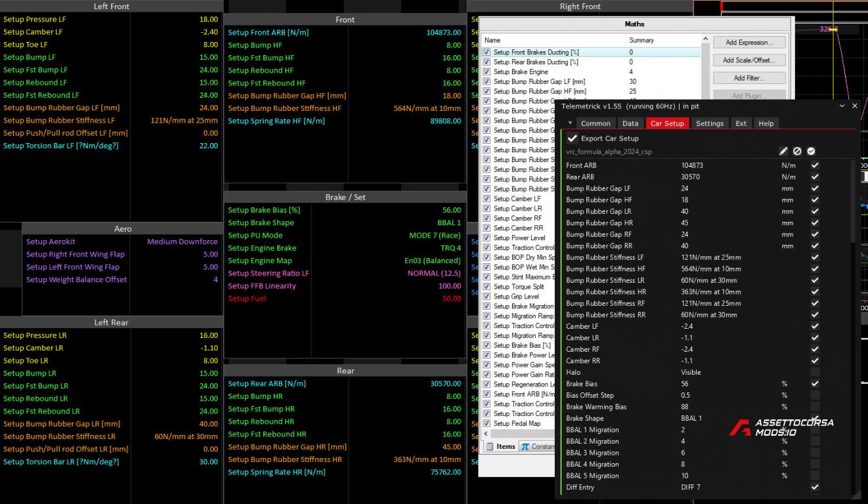
Task: Uncheck the Front ARB export checkbox
Action: pos(815,165)
